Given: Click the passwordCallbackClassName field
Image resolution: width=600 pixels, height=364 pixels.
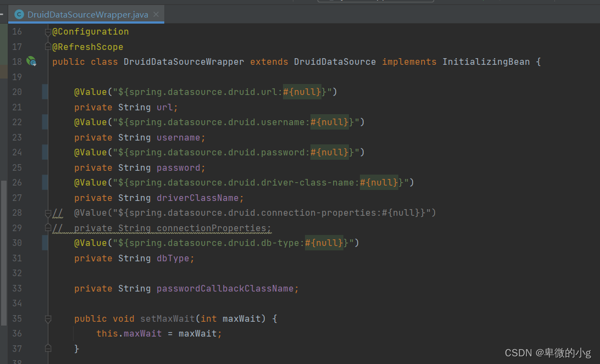Looking at the screenshot, I should point(225,289).
